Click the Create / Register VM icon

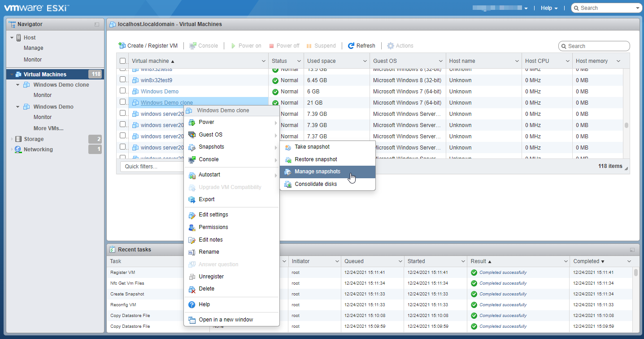(x=122, y=46)
